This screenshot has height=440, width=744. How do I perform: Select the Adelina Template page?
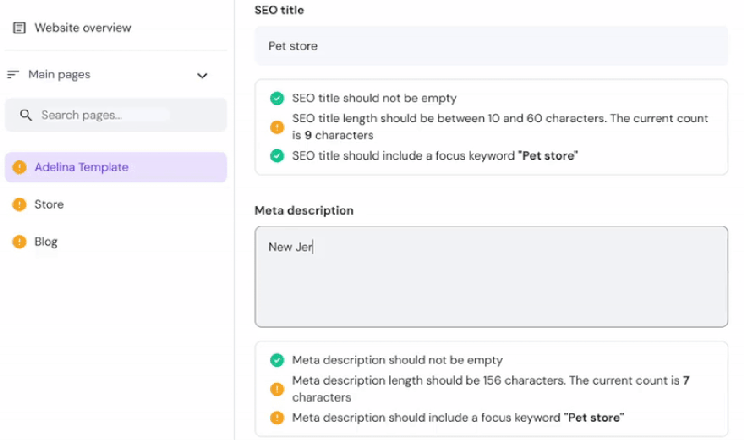116,167
